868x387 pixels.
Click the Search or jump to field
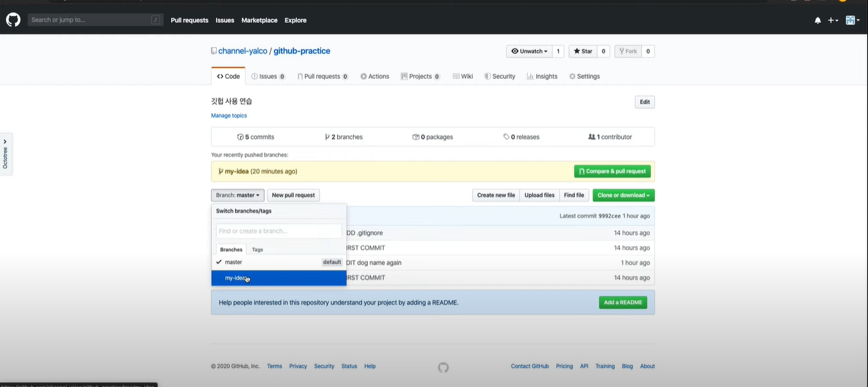click(96, 20)
